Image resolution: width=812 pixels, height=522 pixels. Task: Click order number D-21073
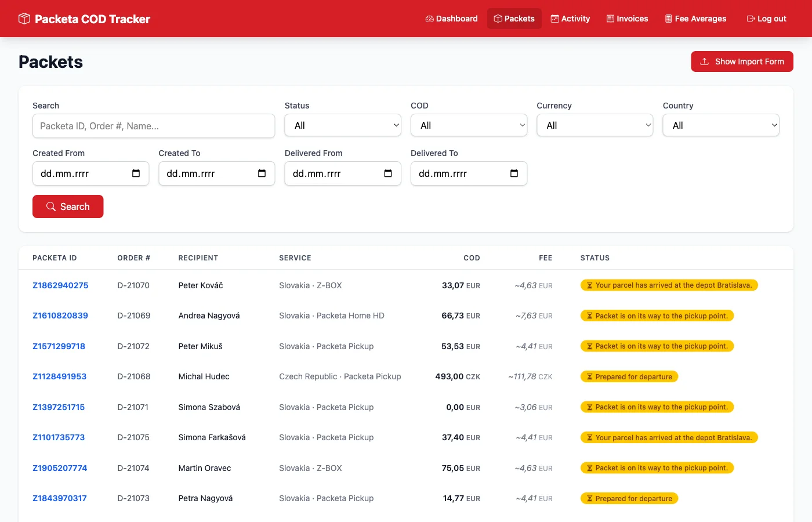[133, 498]
